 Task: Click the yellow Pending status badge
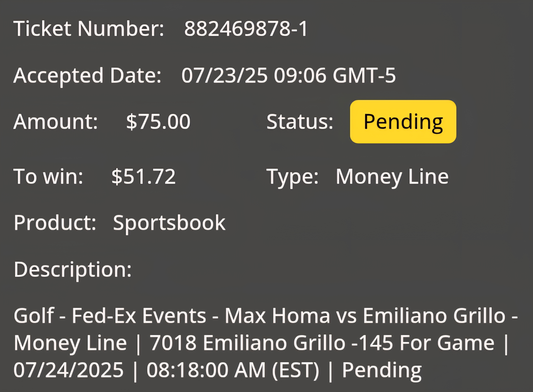click(403, 122)
